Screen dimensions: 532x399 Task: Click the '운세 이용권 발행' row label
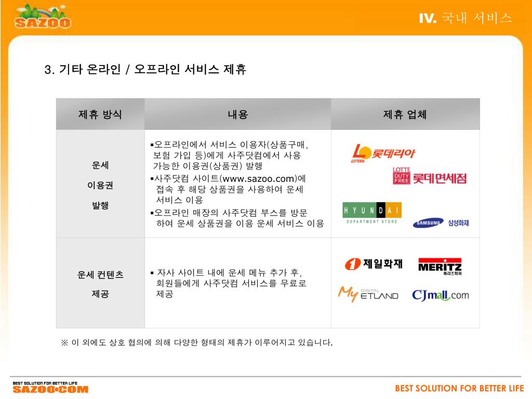point(100,185)
